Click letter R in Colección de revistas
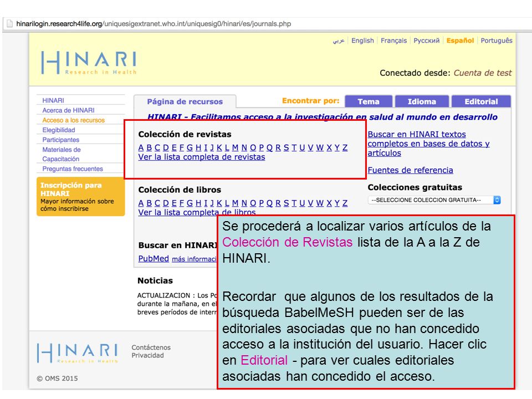 [278, 147]
